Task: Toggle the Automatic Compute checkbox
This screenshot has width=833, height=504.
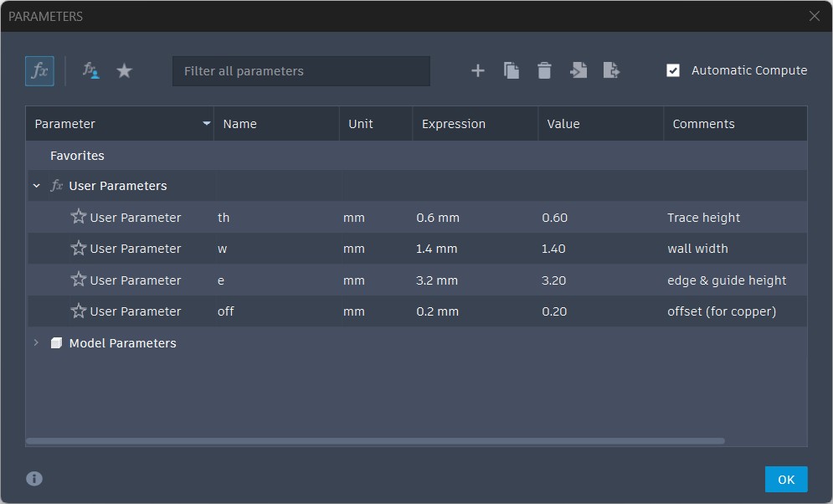Action: 673,70
